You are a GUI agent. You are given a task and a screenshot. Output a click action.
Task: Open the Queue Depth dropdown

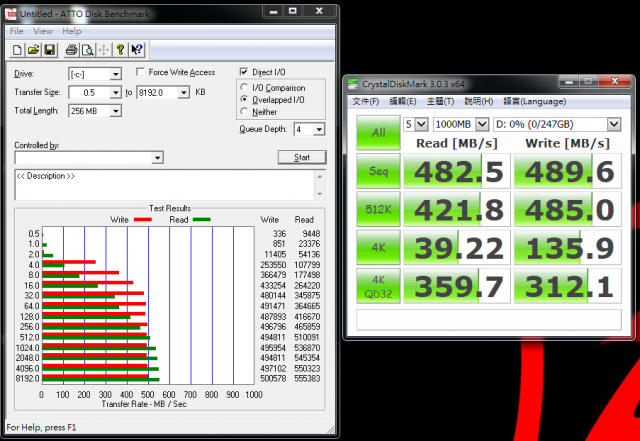319,129
